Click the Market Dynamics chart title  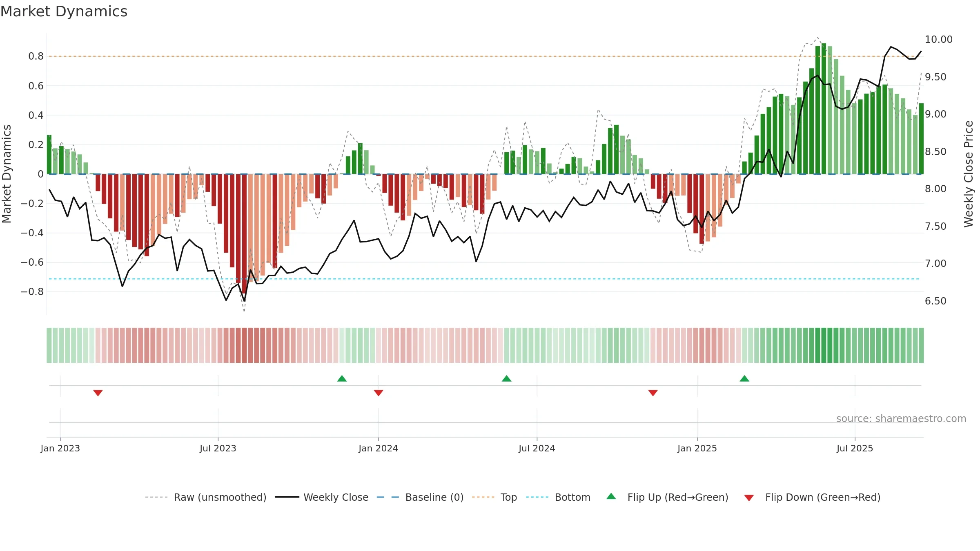pyautogui.click(x=64, y=11)
